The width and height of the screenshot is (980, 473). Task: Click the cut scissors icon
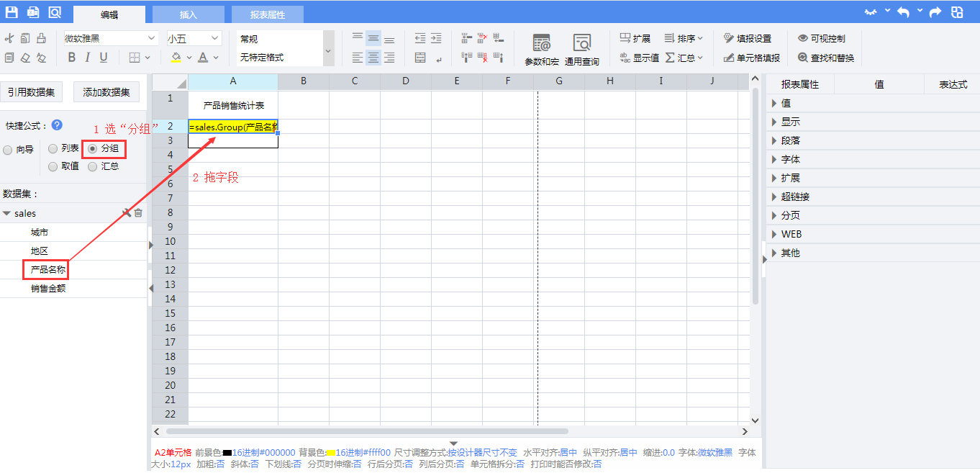[9, 39]
